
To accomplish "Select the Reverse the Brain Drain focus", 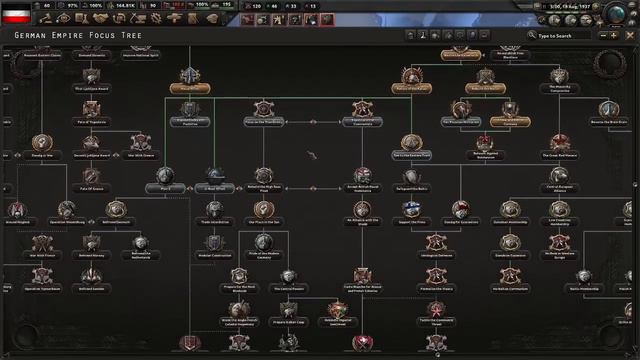I will [x=609, y=113].
